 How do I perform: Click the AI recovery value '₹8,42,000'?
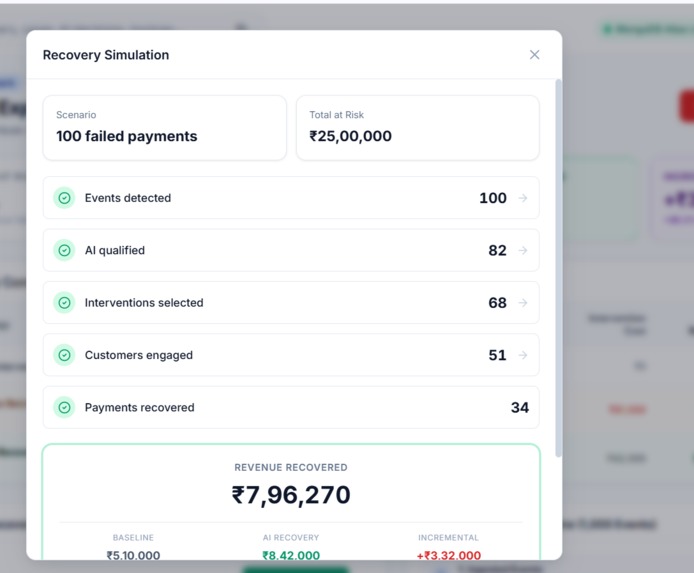tap(291, 555)
